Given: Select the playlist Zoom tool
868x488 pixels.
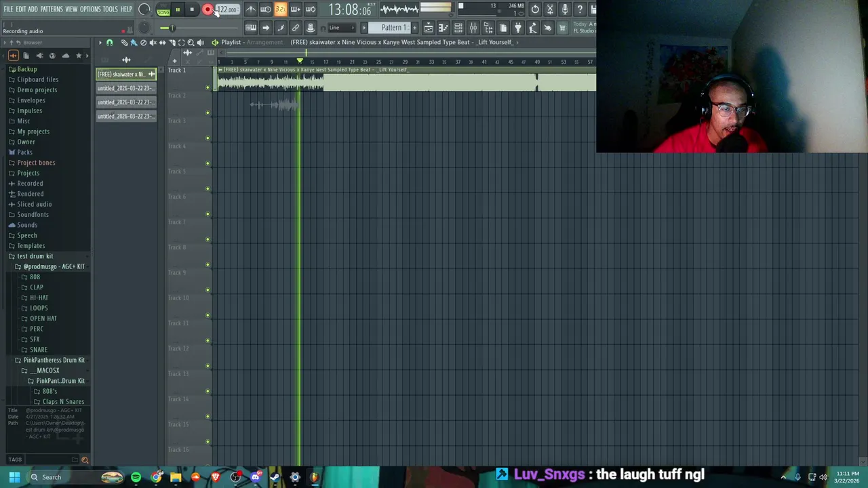Looking at the screenshot, I should pyautogui.click(x=191, y=43).
